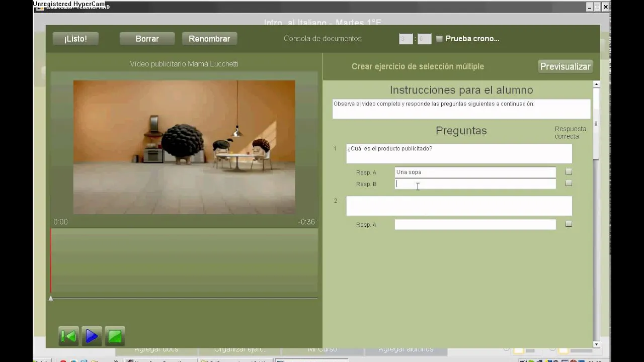Click the 0:00 elapsed time label
Image resolution: width=644 pixels, height=362 pixels.
pos(60,222)
